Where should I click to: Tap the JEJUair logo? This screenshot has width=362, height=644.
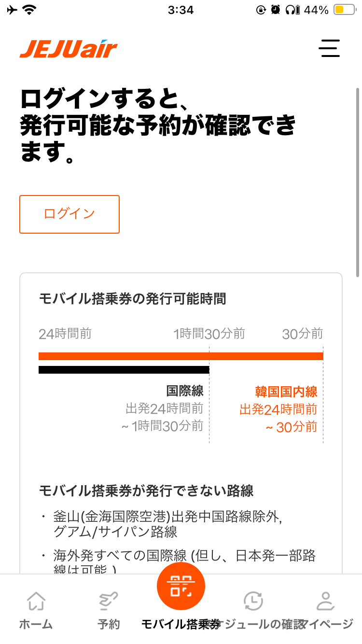point(69,49)
